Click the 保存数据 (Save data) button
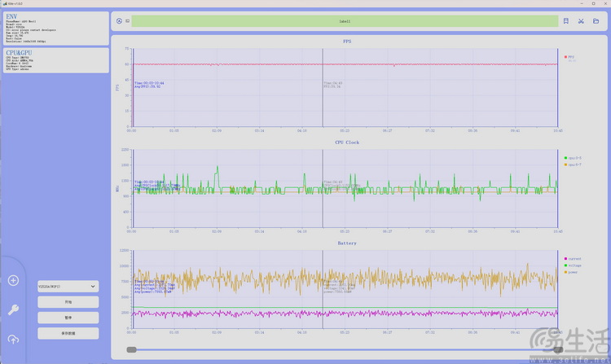The width and height of the screenshot is (611, 364). coord(68,333)
